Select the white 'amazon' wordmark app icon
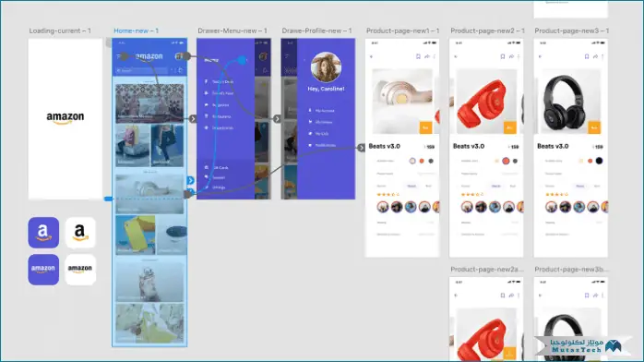Viewport: 644px width, 362px height. pos(80,270)
